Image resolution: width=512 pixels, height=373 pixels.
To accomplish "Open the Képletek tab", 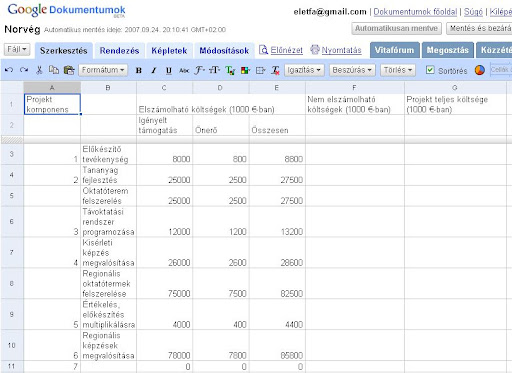I will [x=169, y=51].
